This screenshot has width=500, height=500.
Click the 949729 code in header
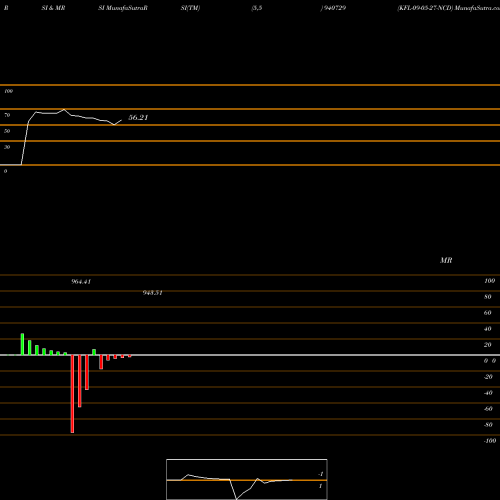pyautogui.click(x=333, y=8)
